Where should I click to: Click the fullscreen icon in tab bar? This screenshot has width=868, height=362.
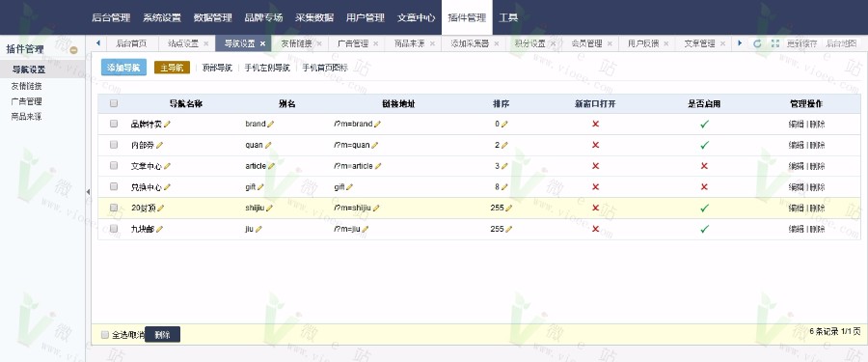(x=775, y=43)
